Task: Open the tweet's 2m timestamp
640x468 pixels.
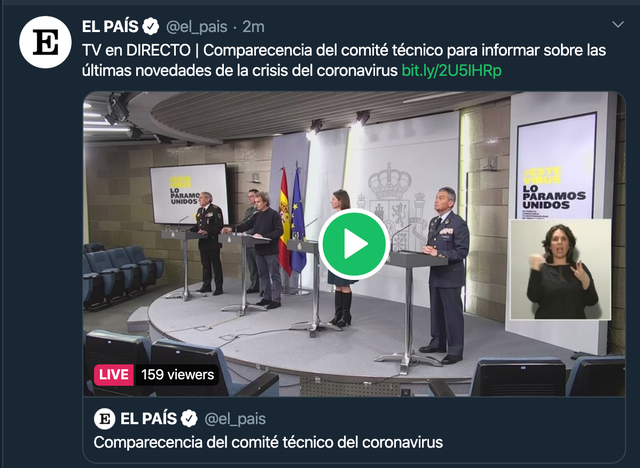Action: [253, 27]
